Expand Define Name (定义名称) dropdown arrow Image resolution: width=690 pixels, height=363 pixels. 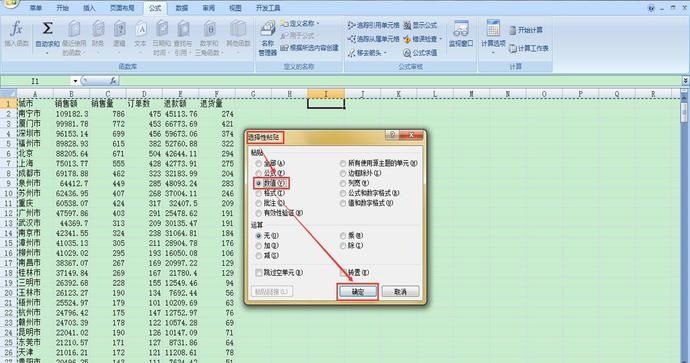(x=318, y=23)
